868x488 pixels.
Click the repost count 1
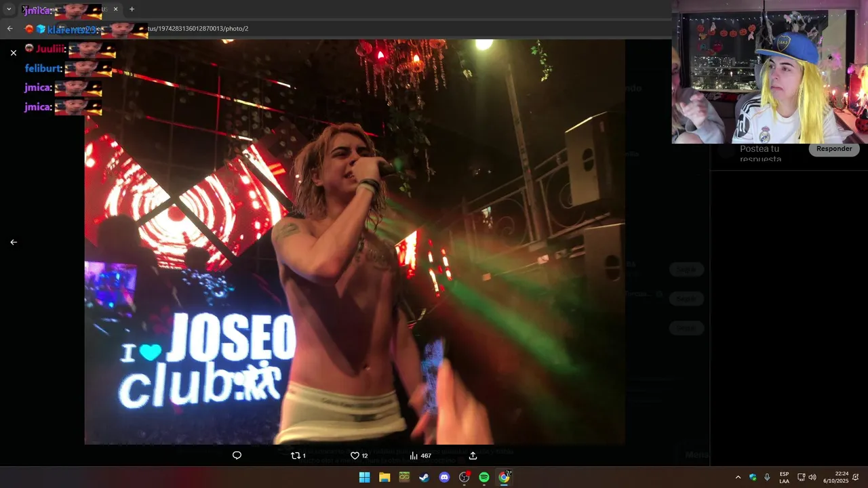[x=304, y=456]
